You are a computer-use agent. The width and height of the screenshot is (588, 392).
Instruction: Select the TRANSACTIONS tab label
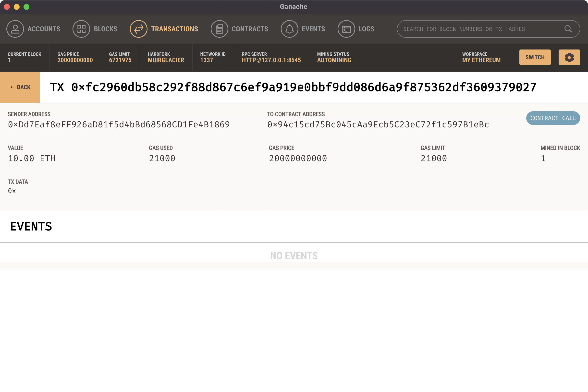click(x=174, y=29)
